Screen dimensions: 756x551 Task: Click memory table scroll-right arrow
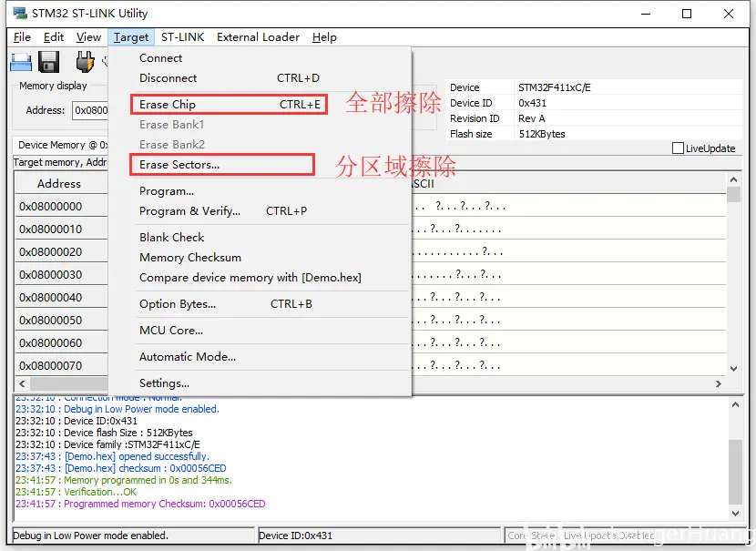point(719,383)
